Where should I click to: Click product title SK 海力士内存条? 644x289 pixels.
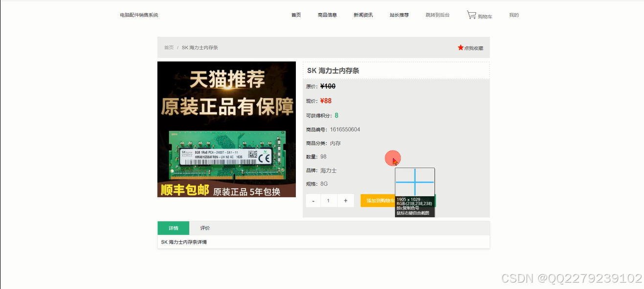(333, 70)
